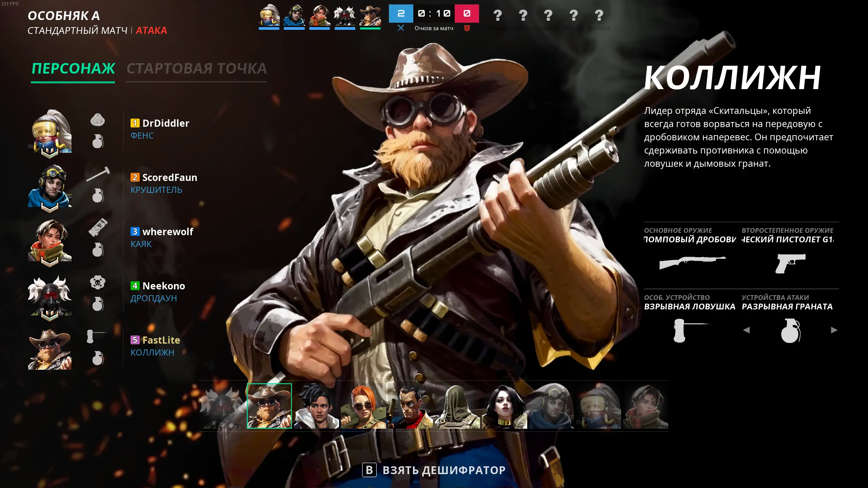Screen dimensions: 868x488
Task: Click the last unknown enemy question mark
Action: tap(599, 15)
